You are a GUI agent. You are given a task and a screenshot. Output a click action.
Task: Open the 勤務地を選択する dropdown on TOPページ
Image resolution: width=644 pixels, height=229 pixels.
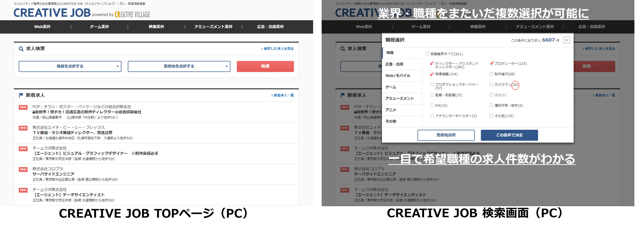pos(179,66)
